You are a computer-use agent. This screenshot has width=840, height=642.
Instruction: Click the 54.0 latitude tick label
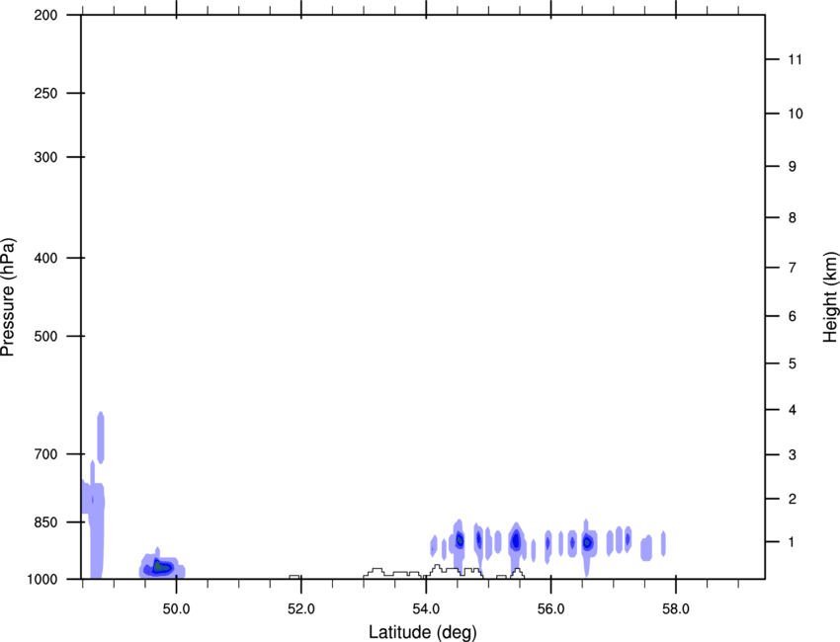pyautogui.click(x=426, y=608)
